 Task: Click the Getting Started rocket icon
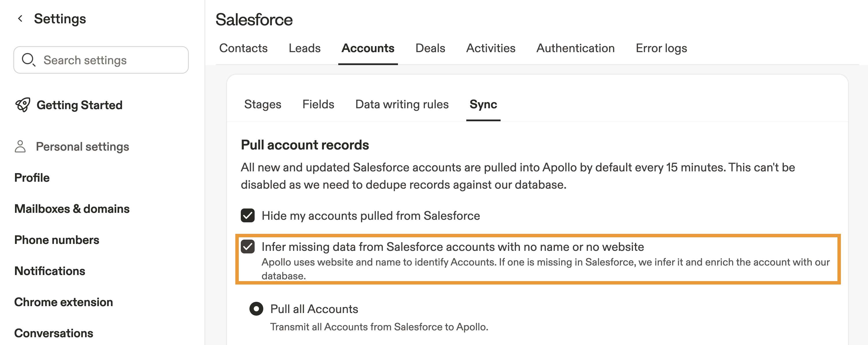tap(23, 105)
